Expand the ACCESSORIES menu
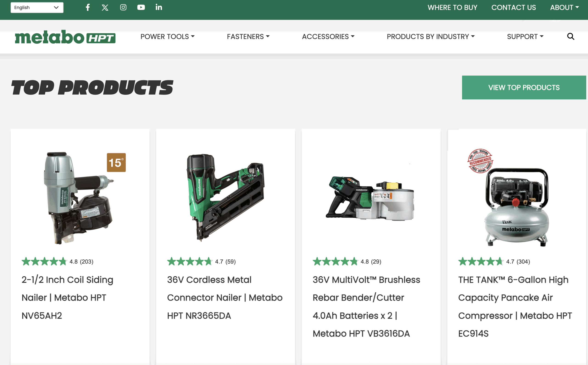The height and width of the screenshot is (365, 588). click(328, 37)
